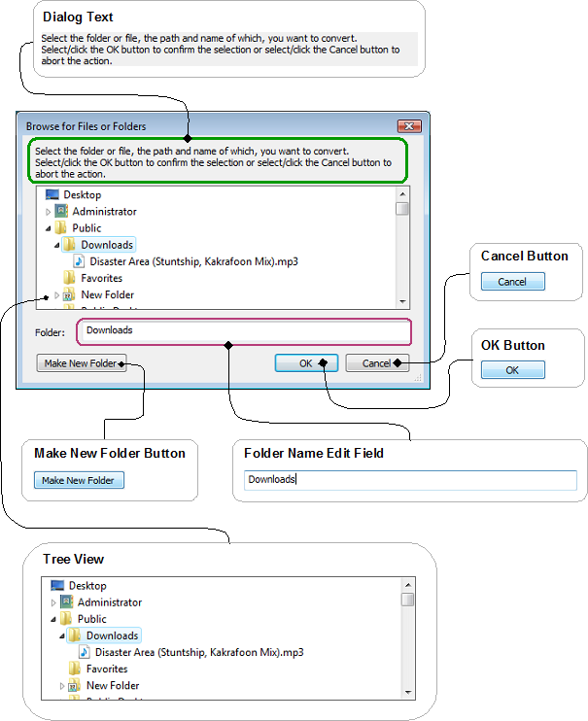The image size is (588, 721).
Task: Expand the Administrator node in the dialog tree
Action: point(48,212)
